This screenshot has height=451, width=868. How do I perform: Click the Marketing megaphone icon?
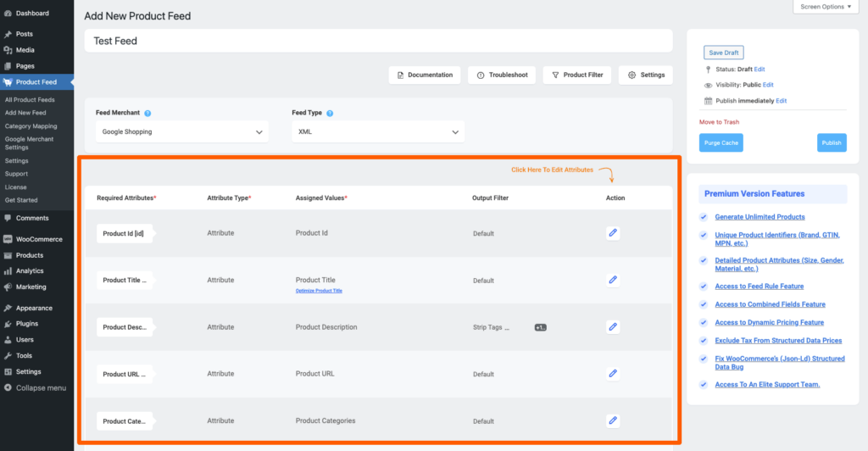[x=8, y=287]
